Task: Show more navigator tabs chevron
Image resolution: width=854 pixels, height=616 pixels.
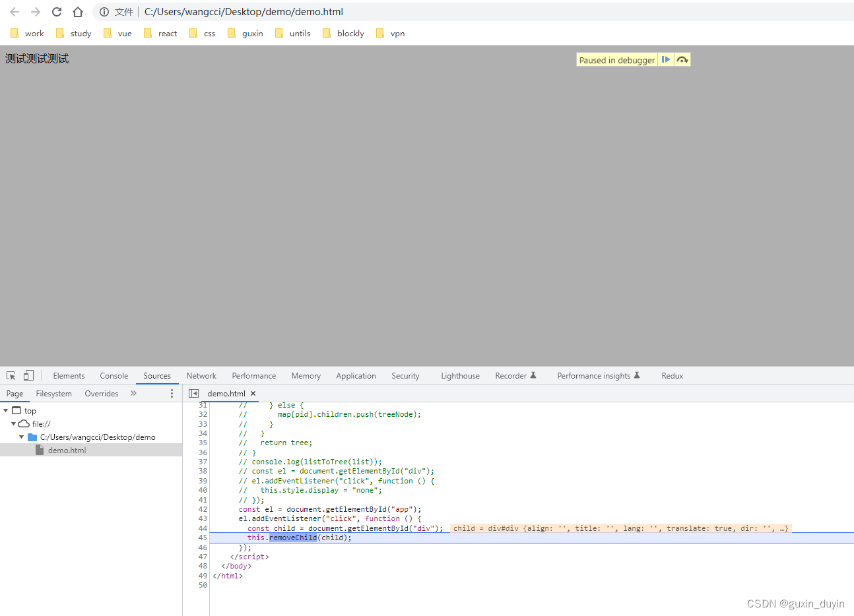Action: (133, 393)
